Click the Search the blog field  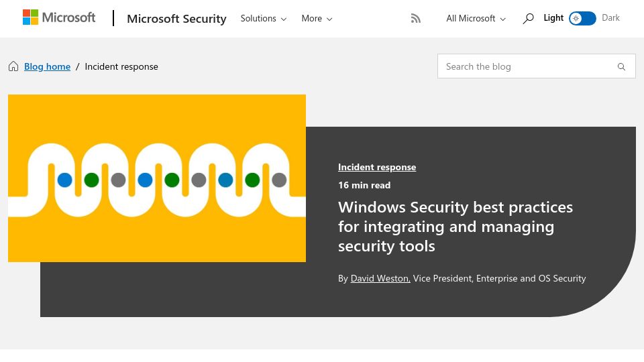click(537, 66)
